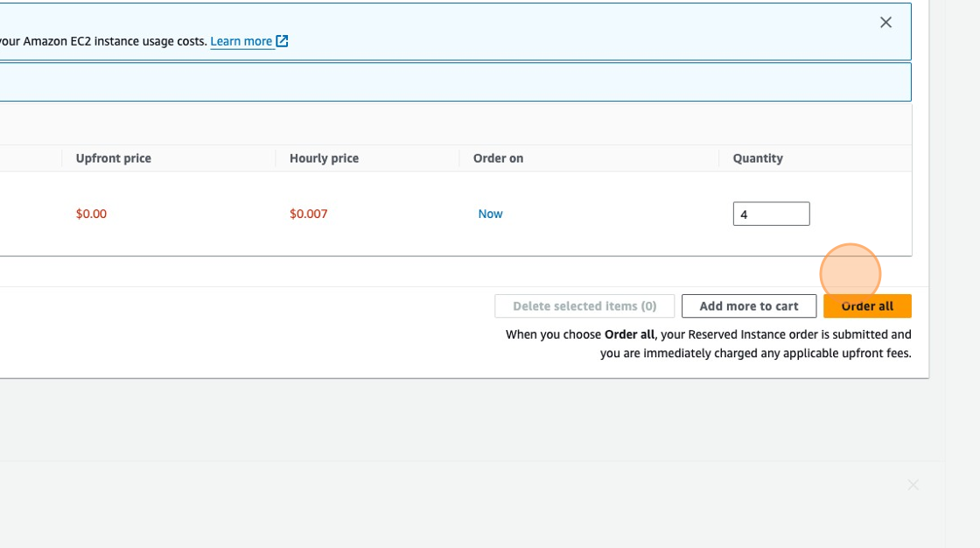This screenshot has width=980, height=548.
Task: Close the faded panel at bottom right
Action: click(x=913, y=485)
